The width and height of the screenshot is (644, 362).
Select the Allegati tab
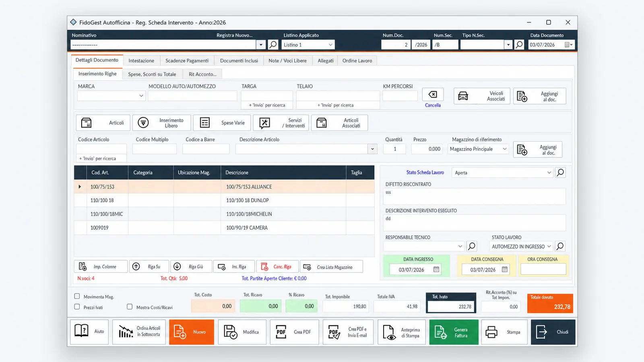pos(326,61)
